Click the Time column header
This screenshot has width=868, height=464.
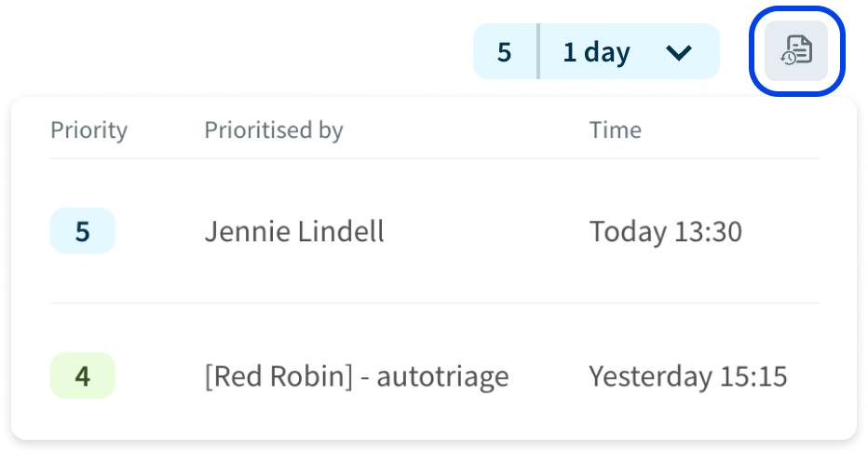click(x=615, y=130)
